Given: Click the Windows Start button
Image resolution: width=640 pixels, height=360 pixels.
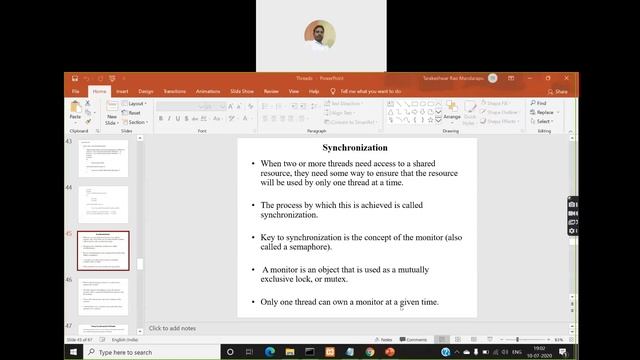Looking at the screenshot, I should point(73,352).
